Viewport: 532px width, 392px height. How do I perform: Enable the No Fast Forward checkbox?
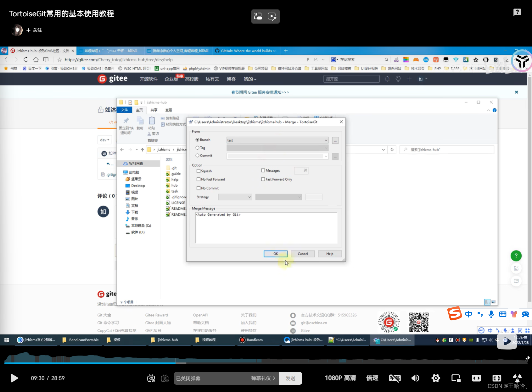click(x=199, y=179)
